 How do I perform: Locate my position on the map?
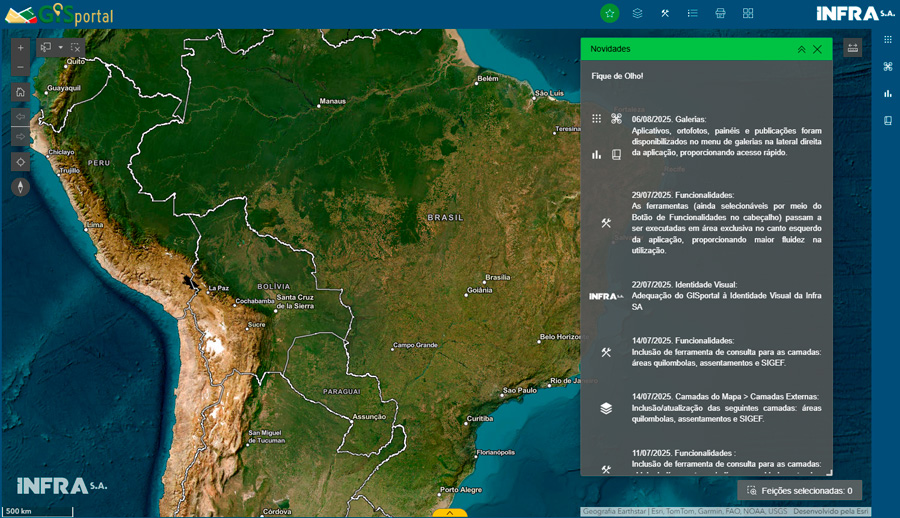pyautogui.click(x=21, y=162)
